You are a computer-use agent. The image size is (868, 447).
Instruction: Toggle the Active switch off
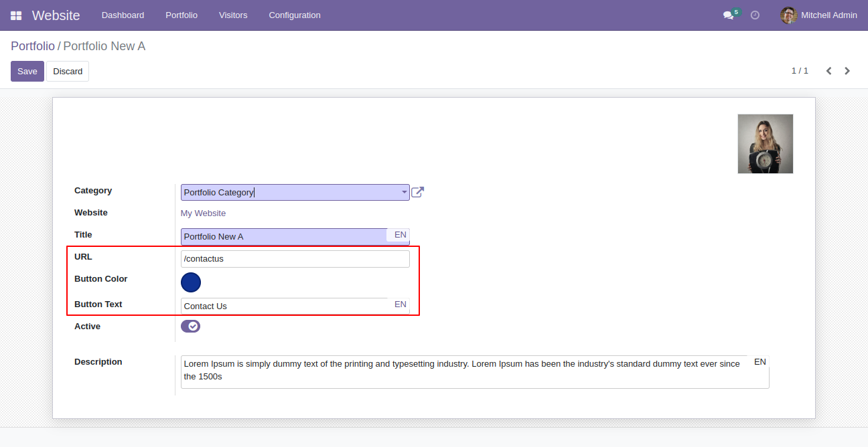pyautogui.click(x=190, y=326)
